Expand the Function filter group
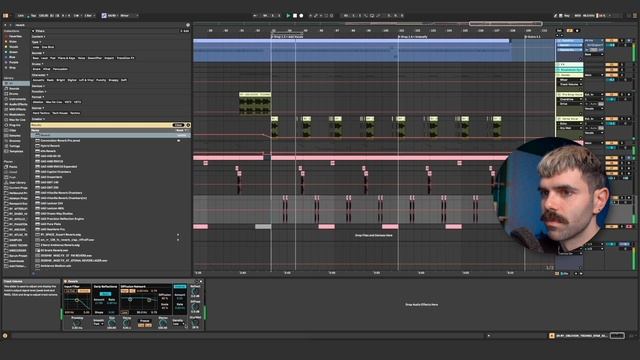Screen dimensions: 640x360 coord(38,91)
